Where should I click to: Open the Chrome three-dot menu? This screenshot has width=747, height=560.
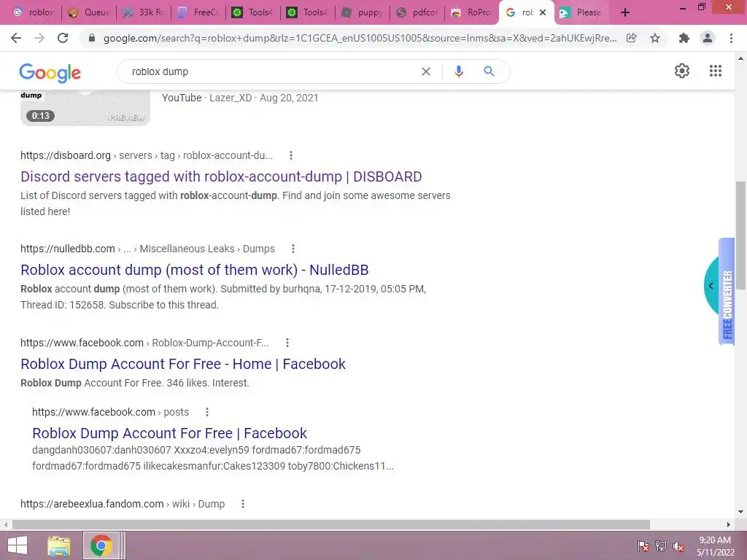coord(731,38)
